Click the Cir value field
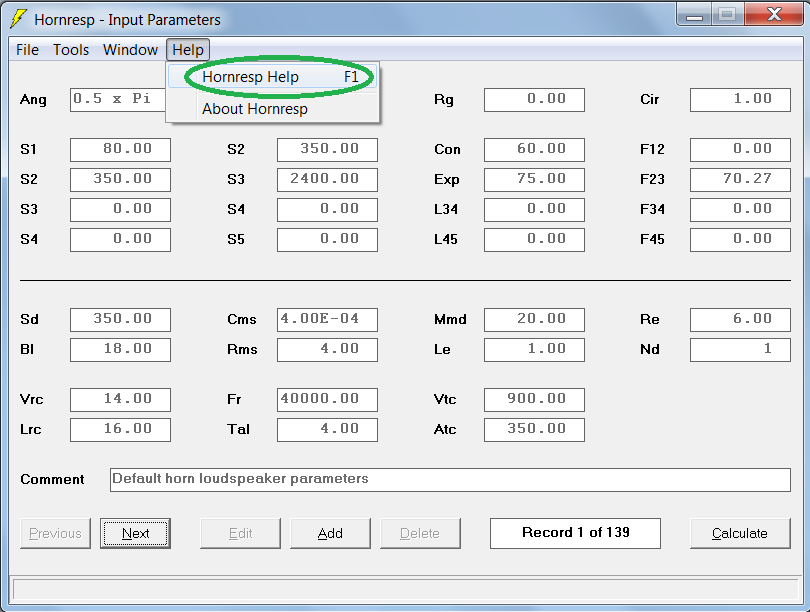The width and height of the screenshot is (810, 612). 740,100
